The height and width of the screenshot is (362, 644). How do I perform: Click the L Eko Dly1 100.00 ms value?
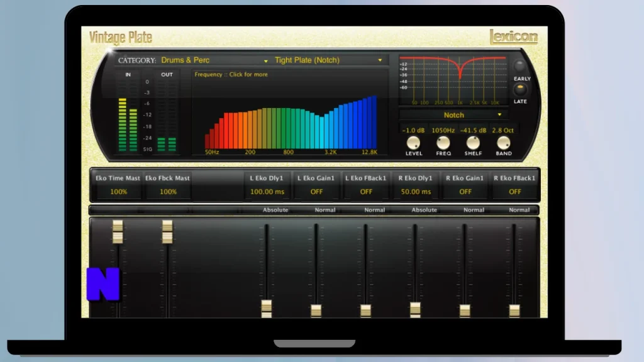[267, 192]
